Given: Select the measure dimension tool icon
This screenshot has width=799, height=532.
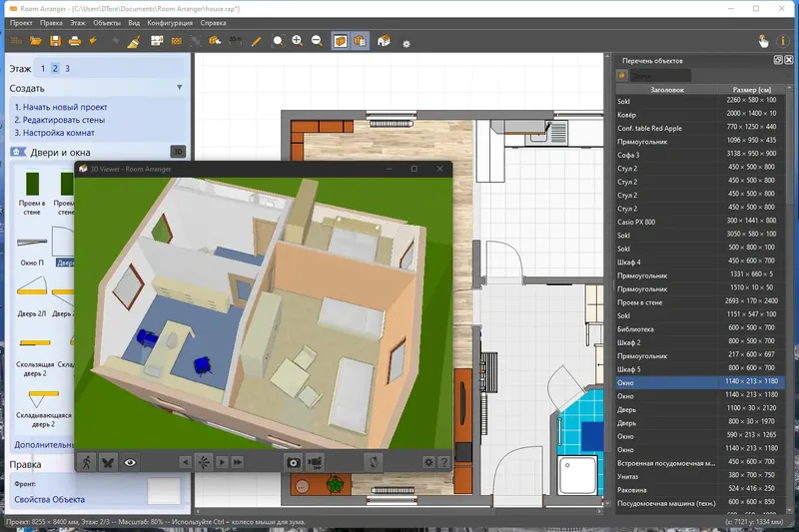Looking at the screenshot, I should click(x=236, y=40).
